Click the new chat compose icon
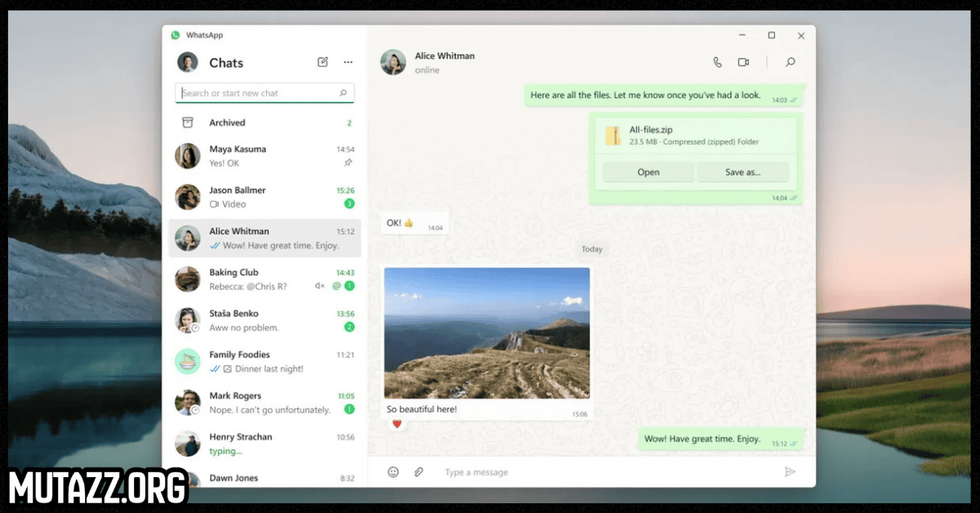This screenshot has height=513, width=980. (x=323, y=62)
